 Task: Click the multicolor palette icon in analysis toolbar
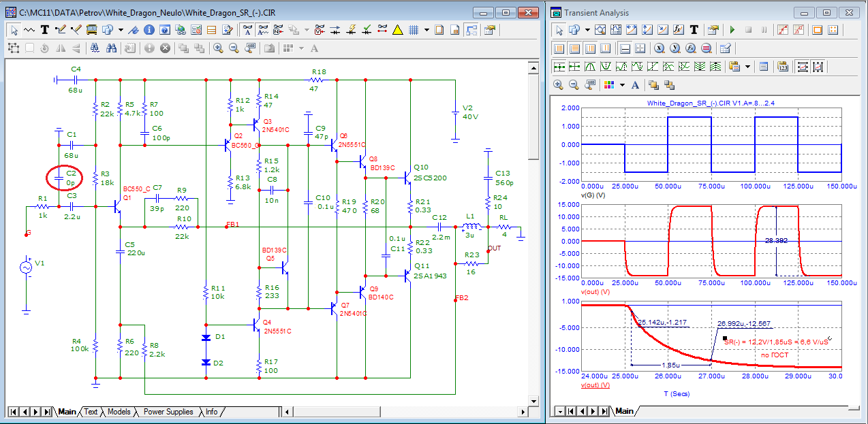click(609, 85)
